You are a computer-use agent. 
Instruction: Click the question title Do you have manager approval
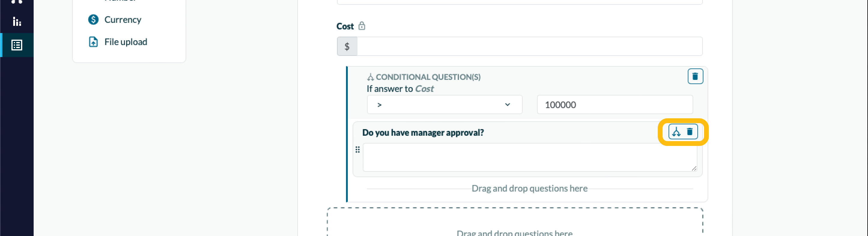[x=423, y=133]
